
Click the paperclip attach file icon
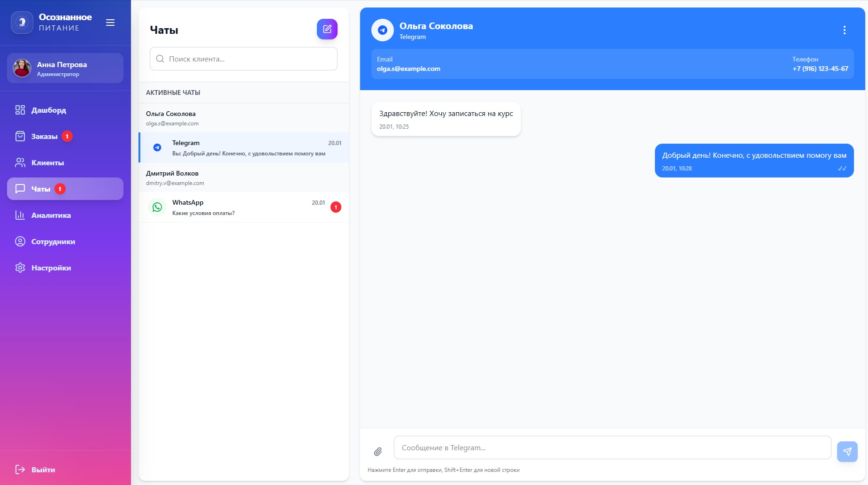click(378, 452)
